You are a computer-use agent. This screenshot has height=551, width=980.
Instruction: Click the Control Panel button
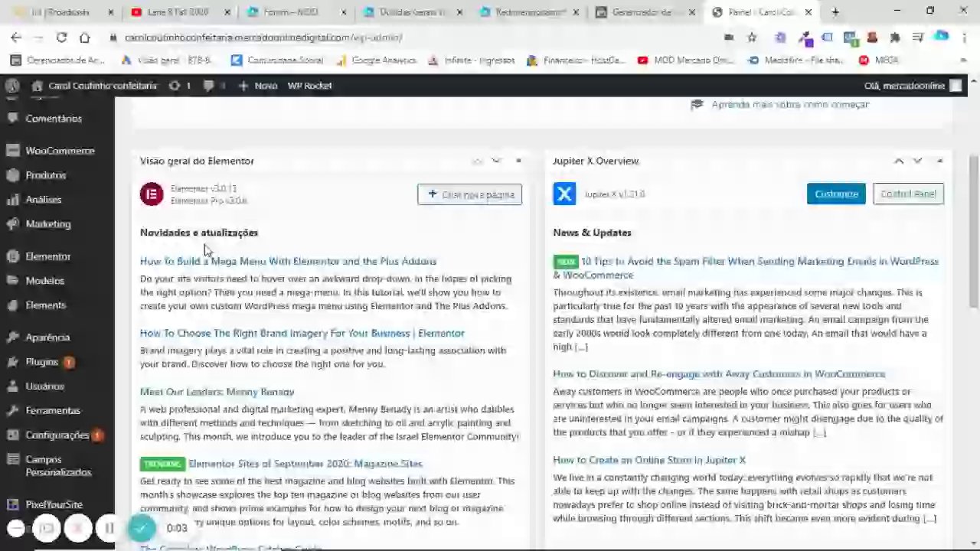[908, 194]
